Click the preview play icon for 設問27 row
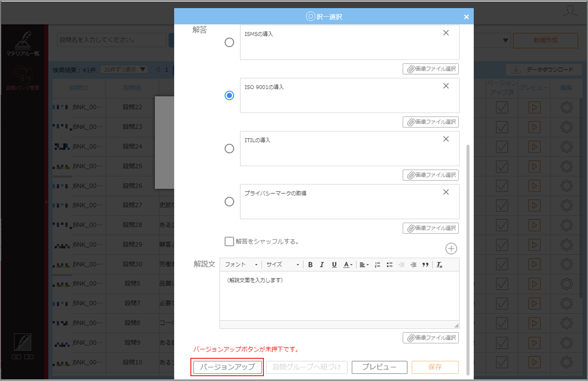 point(534,205)
